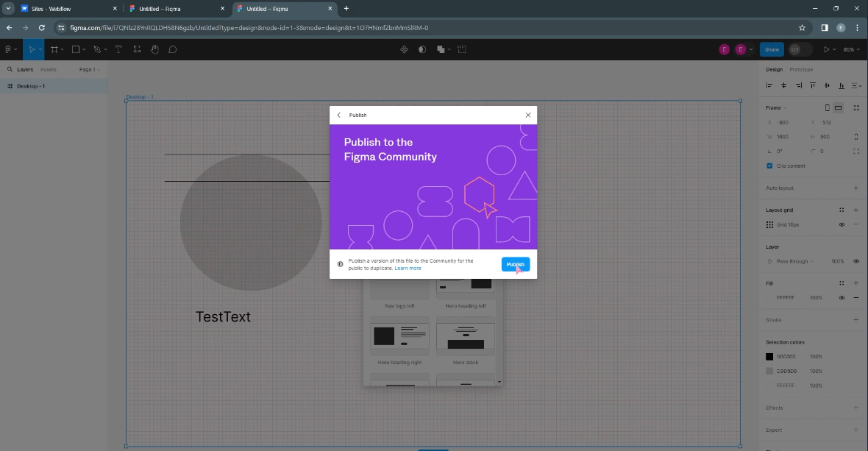Open the Present options dropdown arrow

click(834, 49)
